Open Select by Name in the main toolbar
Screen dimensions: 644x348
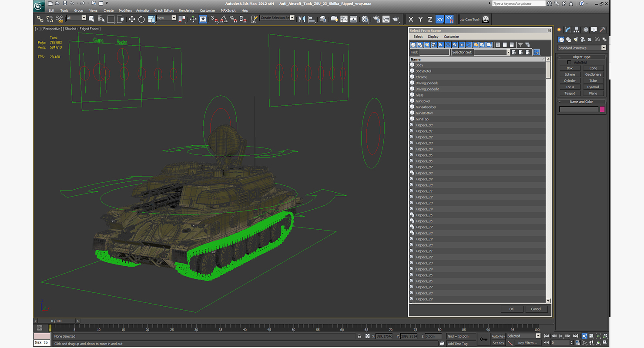pos(101,19)
